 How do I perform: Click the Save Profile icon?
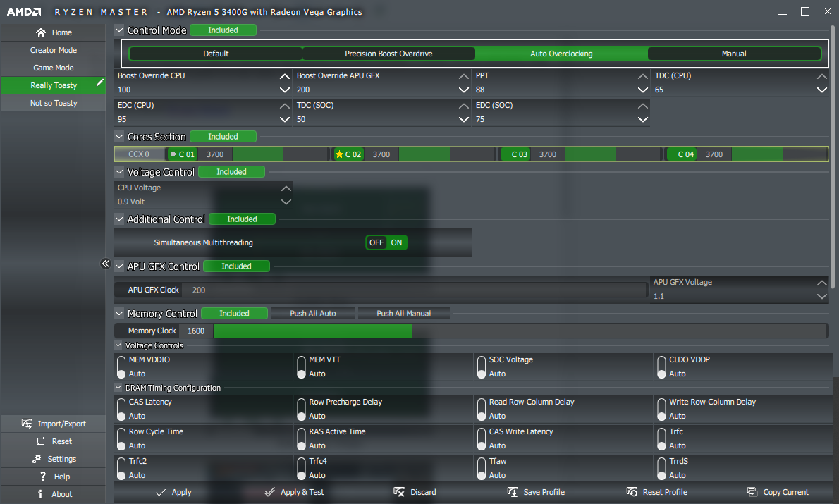(513, 492)
